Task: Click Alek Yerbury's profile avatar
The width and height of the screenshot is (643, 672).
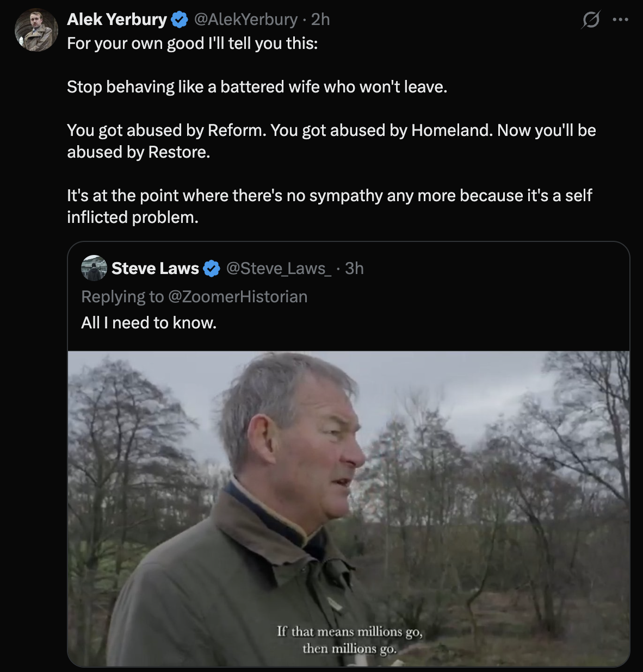Action: 36,30
